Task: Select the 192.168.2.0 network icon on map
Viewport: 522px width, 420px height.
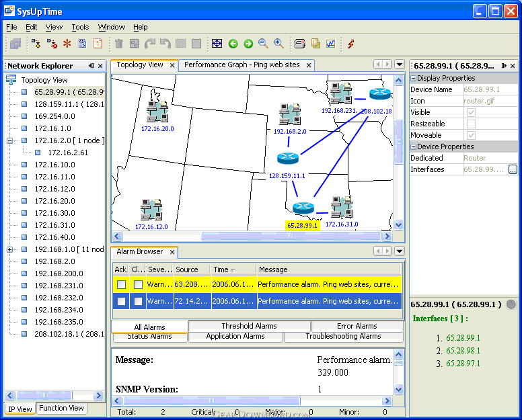Action: tap(290, 114)
